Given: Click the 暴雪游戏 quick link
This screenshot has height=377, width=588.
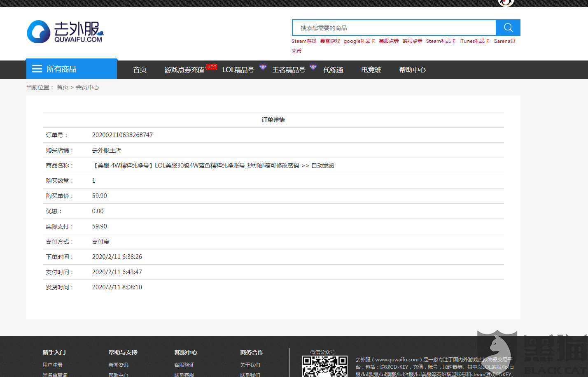Looking at the screenshot, I should [x=330, y=41].
